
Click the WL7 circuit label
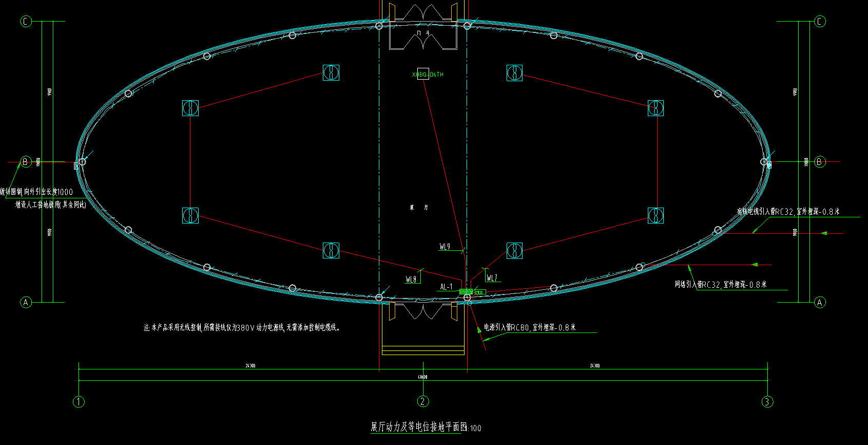pos(492,278)
